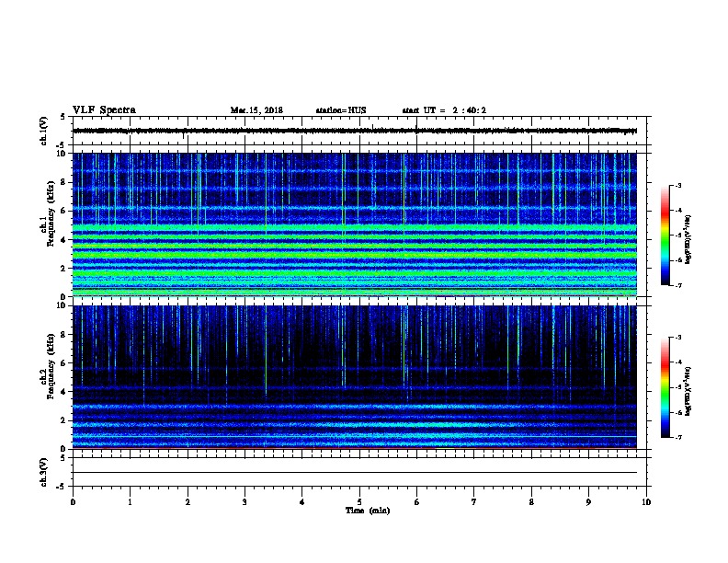Click the ch.2 color bar unit label
The height and width of the screenshot is (563, 728).
688,391
